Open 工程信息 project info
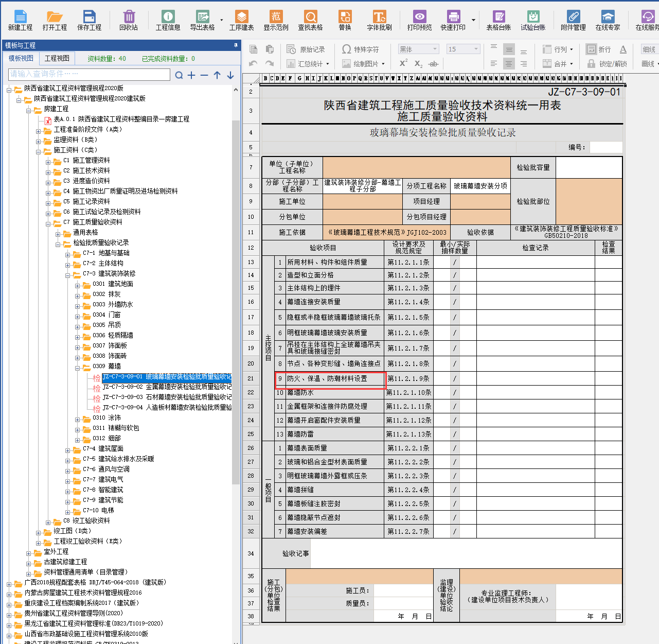 tap(168, 21)
